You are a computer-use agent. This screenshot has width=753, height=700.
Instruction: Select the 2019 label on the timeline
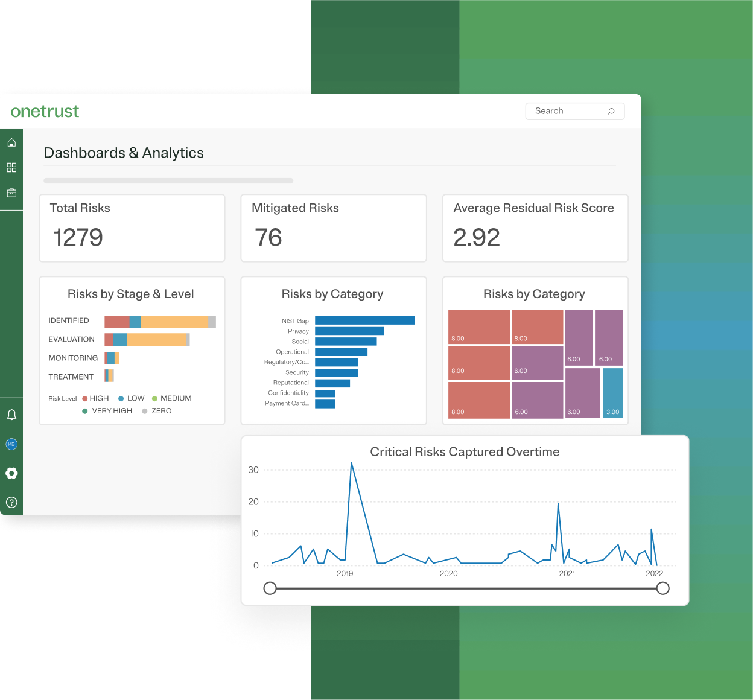pos(345,574)
